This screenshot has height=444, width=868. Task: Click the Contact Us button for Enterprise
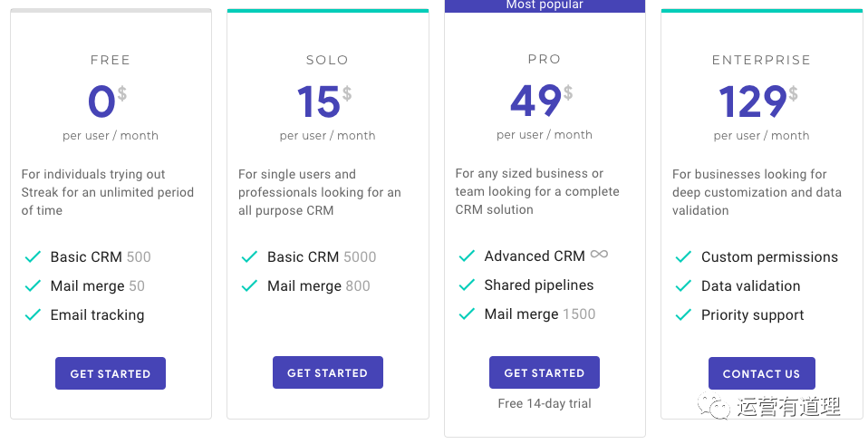[762, 373]
